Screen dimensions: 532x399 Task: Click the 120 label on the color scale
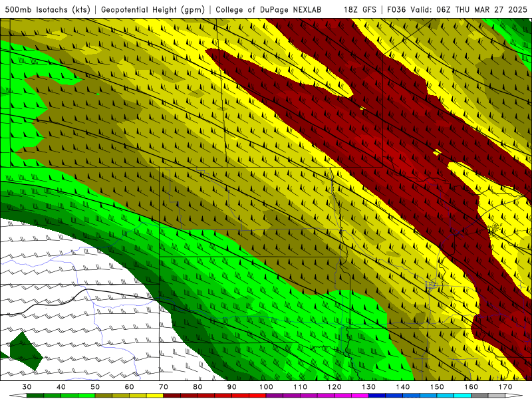(334, 387)
